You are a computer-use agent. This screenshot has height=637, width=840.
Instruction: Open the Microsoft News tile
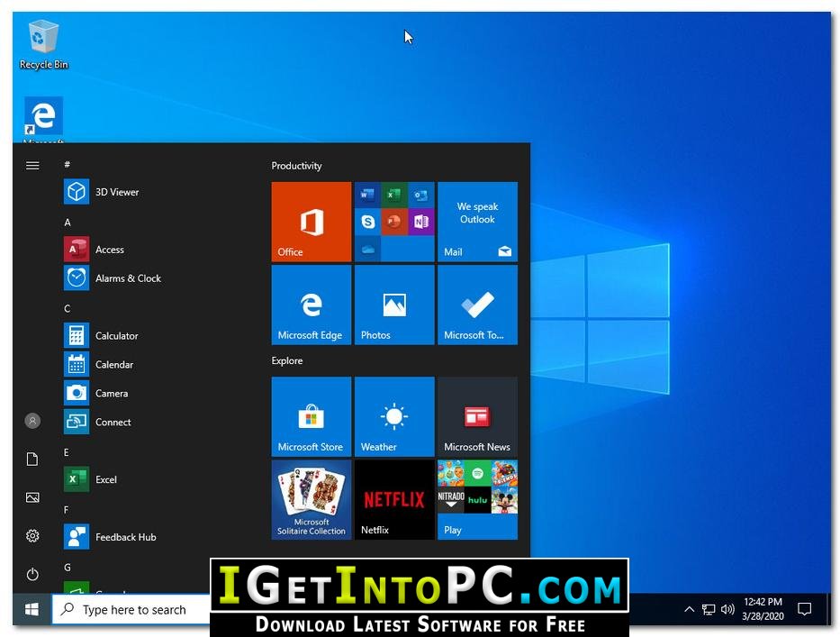coord(477,416)
